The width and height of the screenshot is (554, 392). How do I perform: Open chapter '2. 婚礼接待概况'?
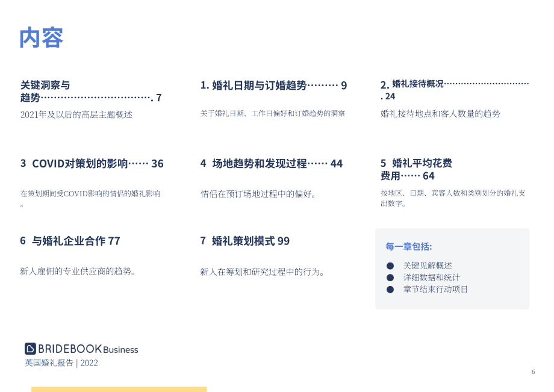(455, 90)
